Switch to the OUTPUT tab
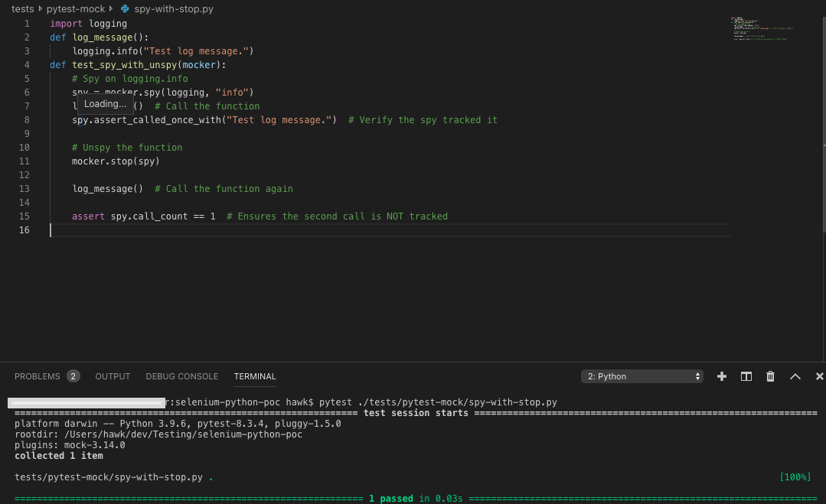Screen dimensions: 826x504 pyautogui.click(x=113, y=376)
